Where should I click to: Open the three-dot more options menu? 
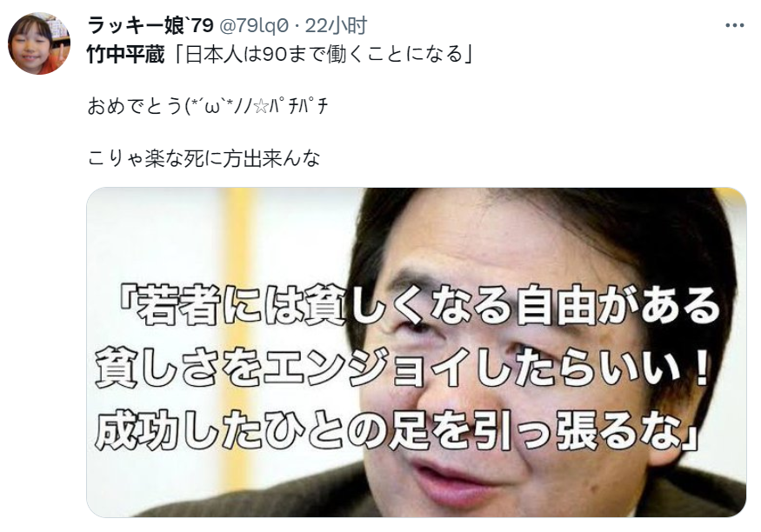click(734, 26)
